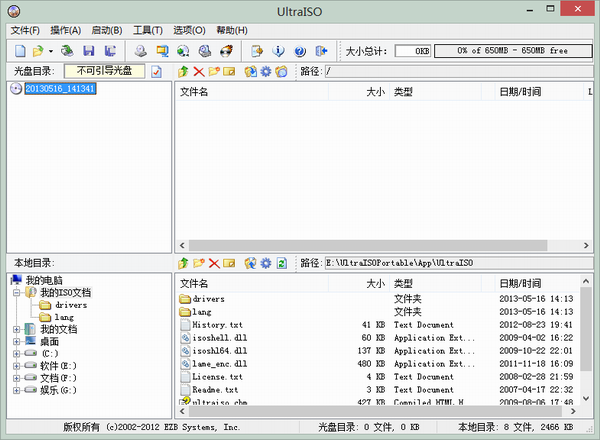
Task: Click the 大小总计 0KB size field
Action: click(x=413, y=51)
